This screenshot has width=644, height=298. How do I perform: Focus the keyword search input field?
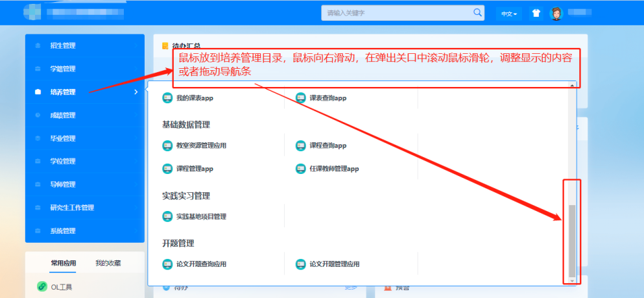coord(396,12)
